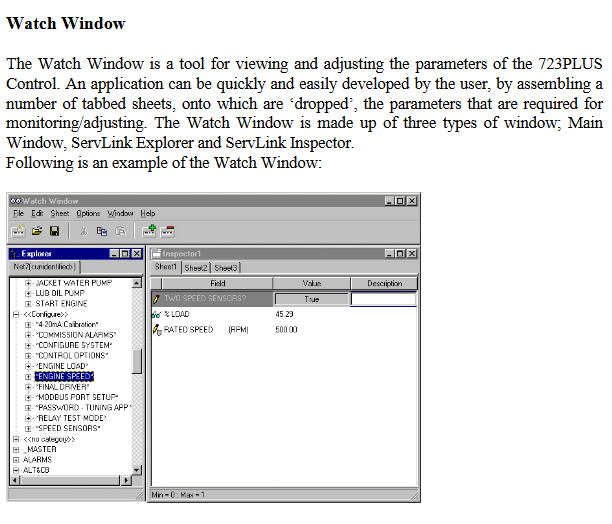The height and width of the screenshot is (524, 612).
Task: Expand the JACKET WATER PUMP node
Action: coord(28,283)
